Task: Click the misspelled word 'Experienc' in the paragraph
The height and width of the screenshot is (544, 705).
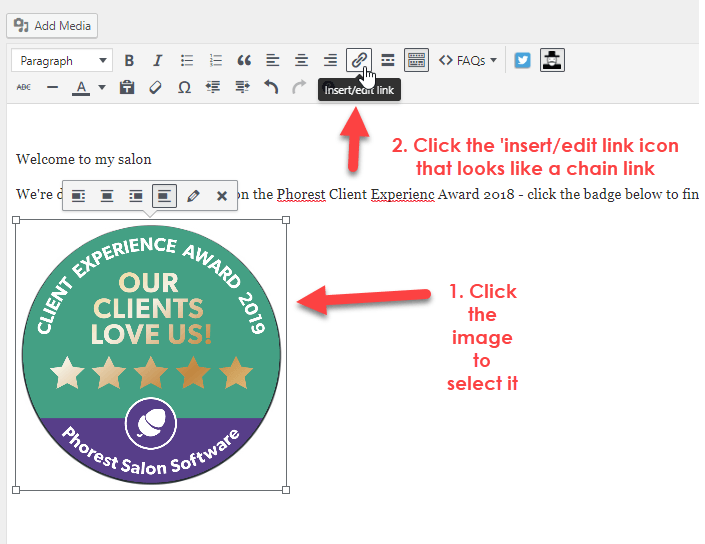Action: click(x=402, y=194)
